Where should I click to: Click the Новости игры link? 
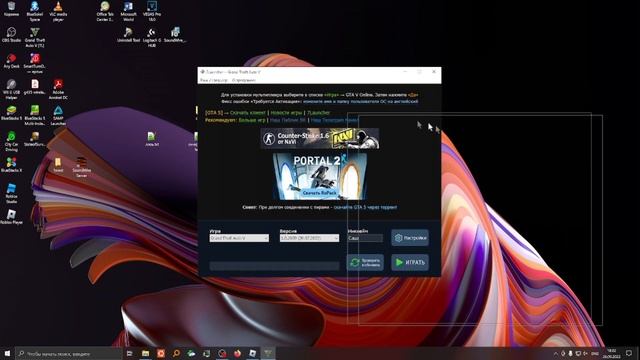[286, 113]
